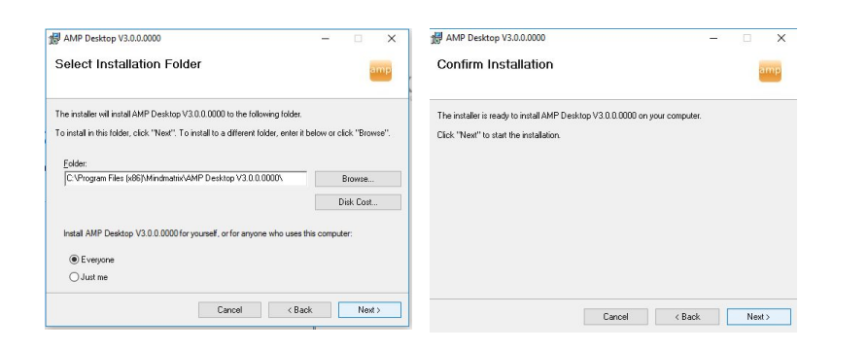
Task: Go Back in Confirm Installation window
Action: [687, 317]
